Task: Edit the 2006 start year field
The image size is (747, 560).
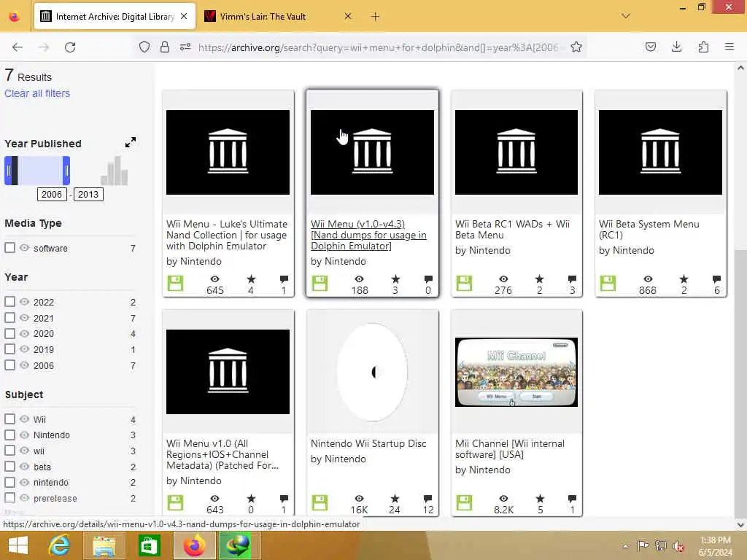Action: pyautogui.click(x=52, y=194)
